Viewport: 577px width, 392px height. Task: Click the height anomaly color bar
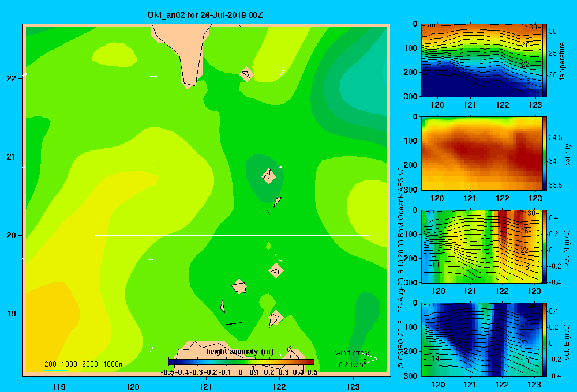[x=241, y=362]
